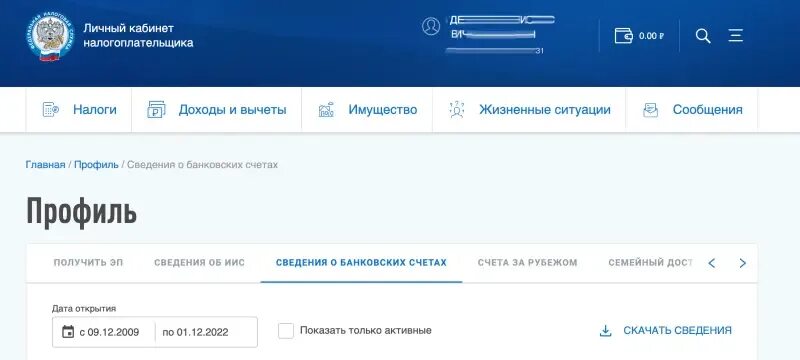Click the Скачать сведения link

tap(677, 330)
